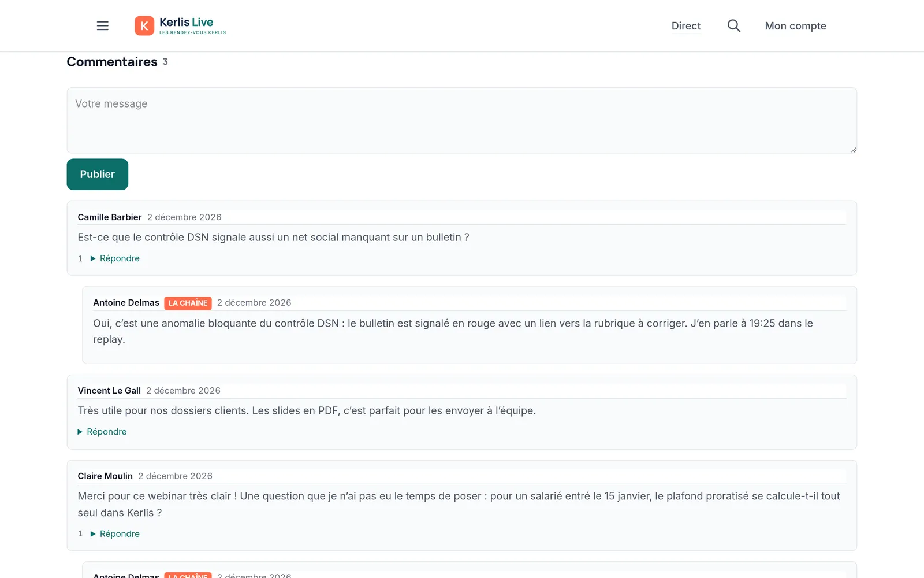Image resolution: width=924 pixels, height=578 pixels.
Task: Open the hamburger navigation menu
Action: (x=103, y=25)
